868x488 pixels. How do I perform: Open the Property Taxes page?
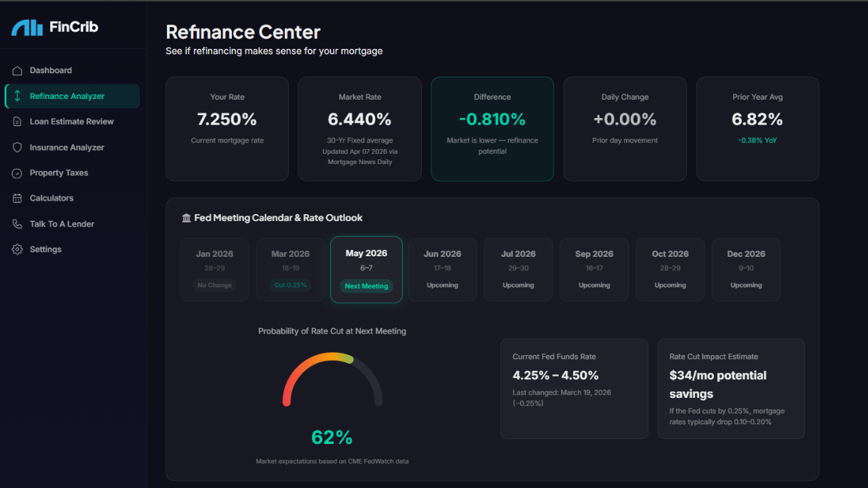(72, 173)
